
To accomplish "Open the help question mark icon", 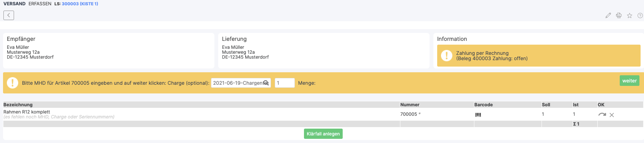I will pos(640,16).
